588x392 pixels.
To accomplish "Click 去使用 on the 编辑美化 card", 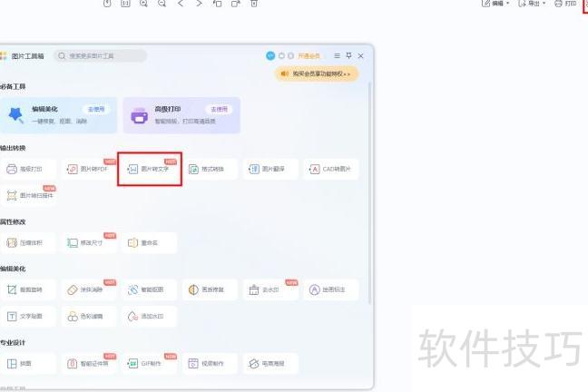I will tap(96, 109).
